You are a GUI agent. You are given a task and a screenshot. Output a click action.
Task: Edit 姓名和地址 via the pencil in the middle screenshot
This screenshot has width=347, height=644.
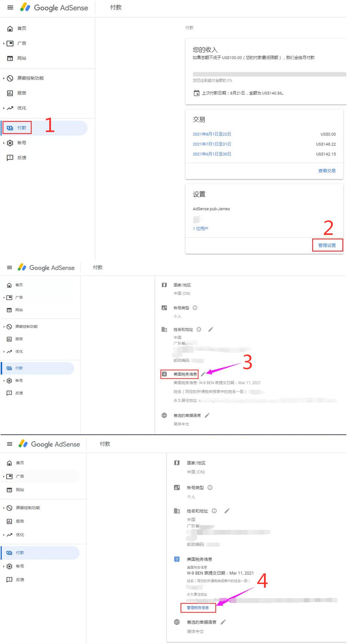[x=211, y=330]
